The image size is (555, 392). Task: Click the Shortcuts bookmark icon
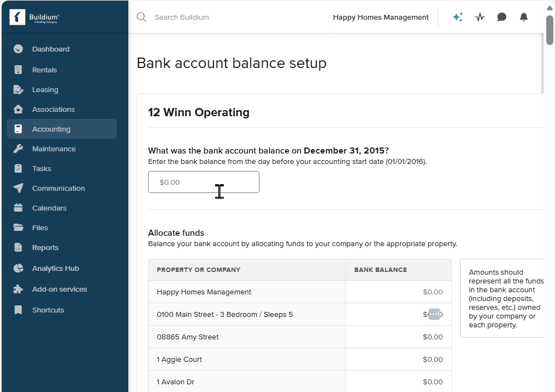click(x=18, y=310)
